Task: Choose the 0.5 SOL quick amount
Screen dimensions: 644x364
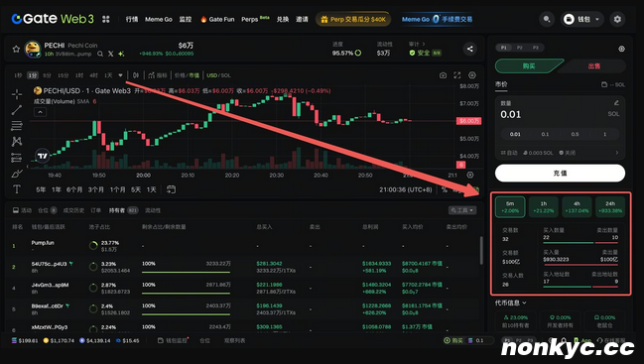Action: 575,134
